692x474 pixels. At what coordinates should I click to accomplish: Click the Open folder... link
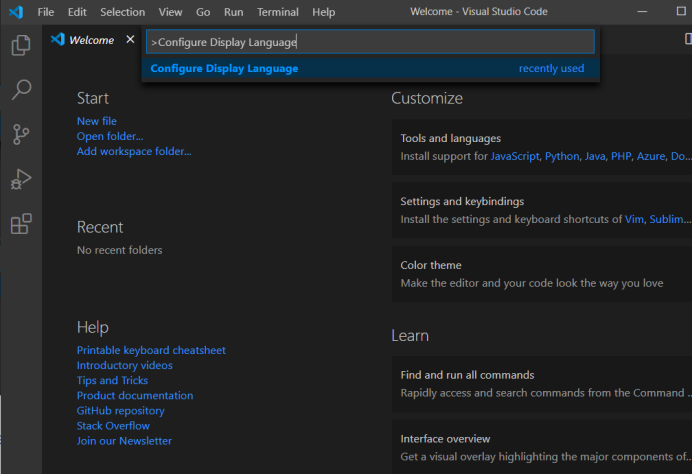pos(110,136)
